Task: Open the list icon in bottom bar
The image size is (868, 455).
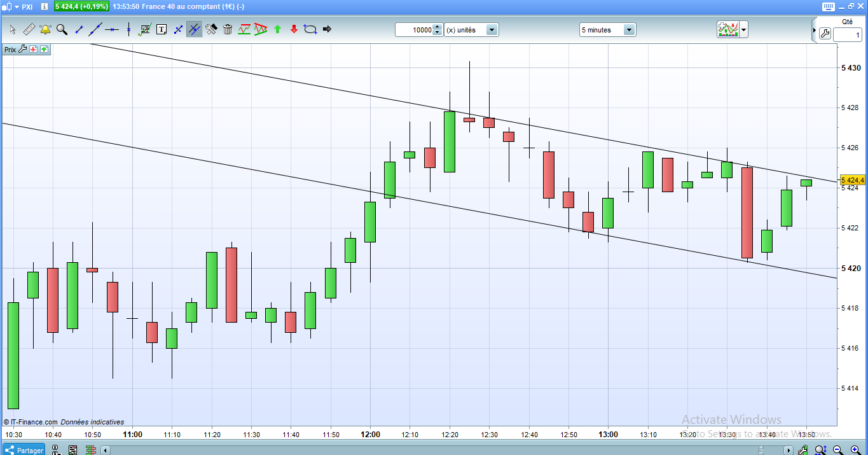Action: [x=73, y=450]
